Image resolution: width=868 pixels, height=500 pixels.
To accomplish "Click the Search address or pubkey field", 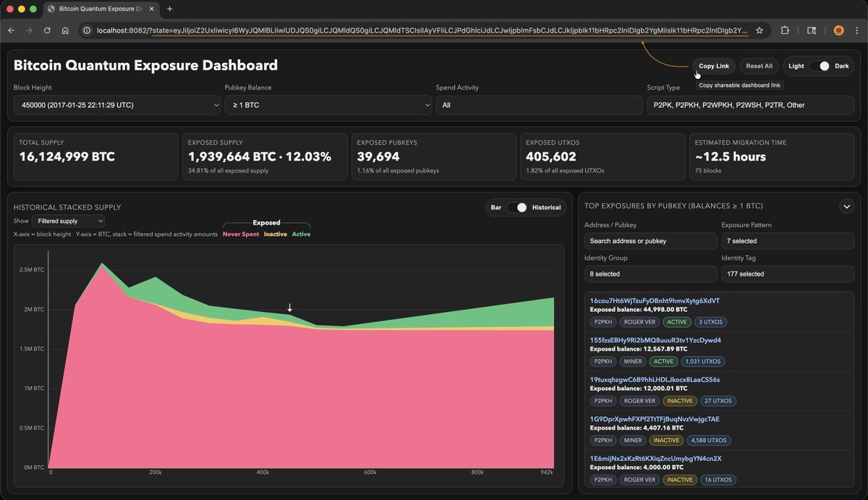I will 650,241.
